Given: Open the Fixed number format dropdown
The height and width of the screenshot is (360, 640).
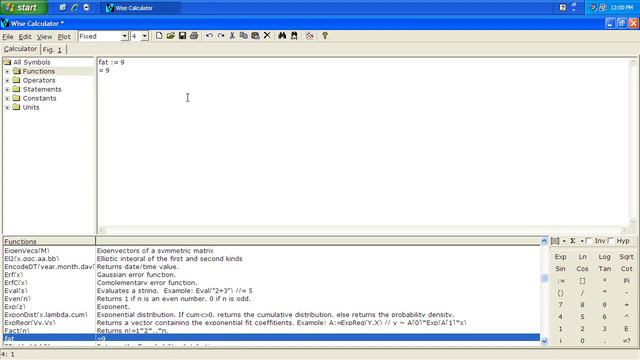Looking at the screenshot, I should click(124, 36).
